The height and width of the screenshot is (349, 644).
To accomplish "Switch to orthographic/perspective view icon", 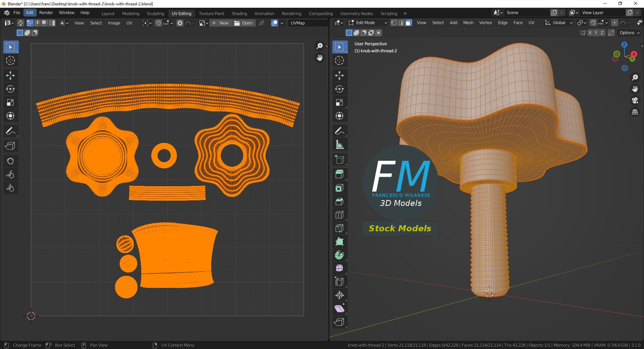I will [x=635, y=112].
